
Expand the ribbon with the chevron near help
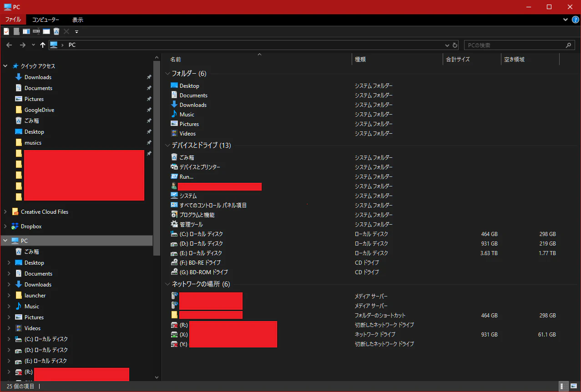tap(566, 20)
